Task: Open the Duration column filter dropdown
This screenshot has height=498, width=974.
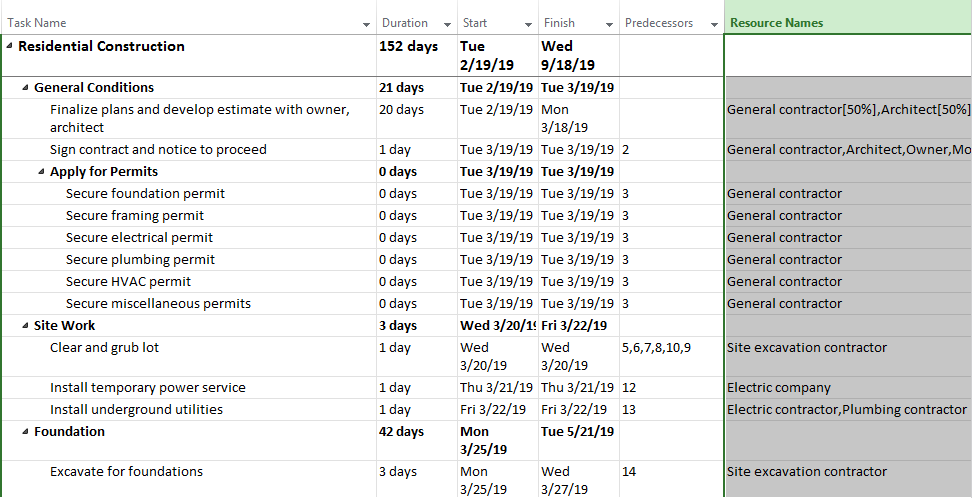Action: point(446,23)
